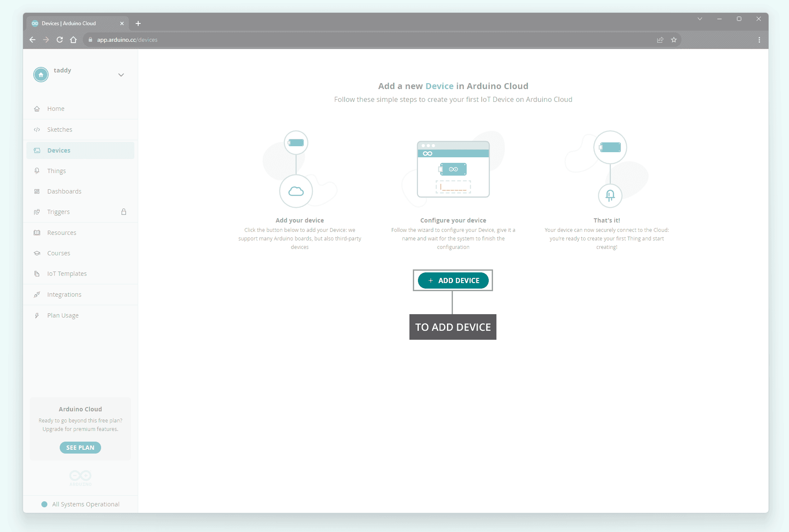Screen dimensions: 789x532
Task: Open the IoT Templates page
Action: pos(67,274)
